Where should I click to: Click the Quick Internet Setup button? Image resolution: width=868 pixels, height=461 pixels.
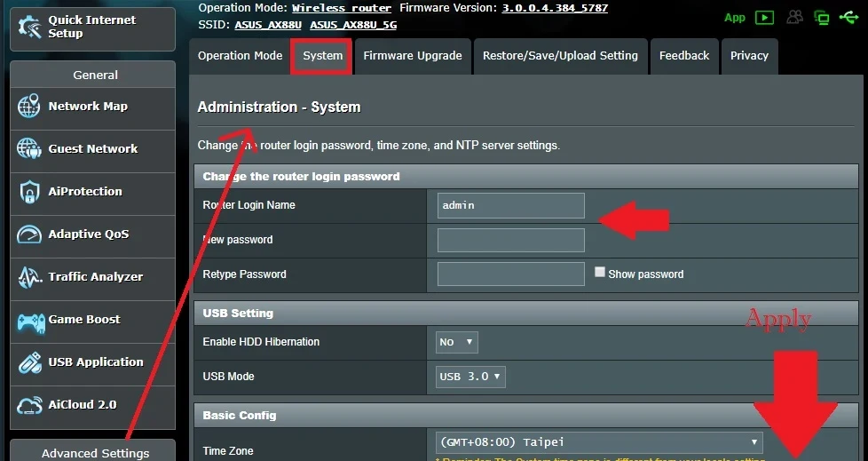click(92, 28)
